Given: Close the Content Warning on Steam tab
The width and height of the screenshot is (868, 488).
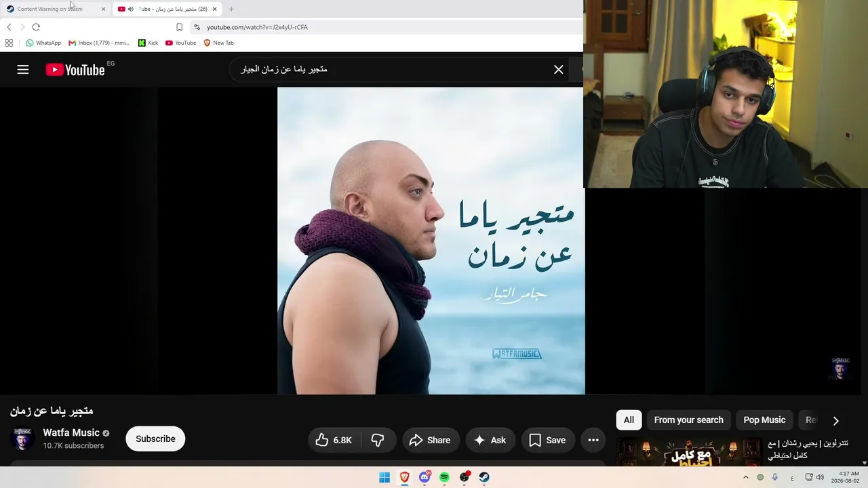Looking at the screenshot, I should point(103,9).
